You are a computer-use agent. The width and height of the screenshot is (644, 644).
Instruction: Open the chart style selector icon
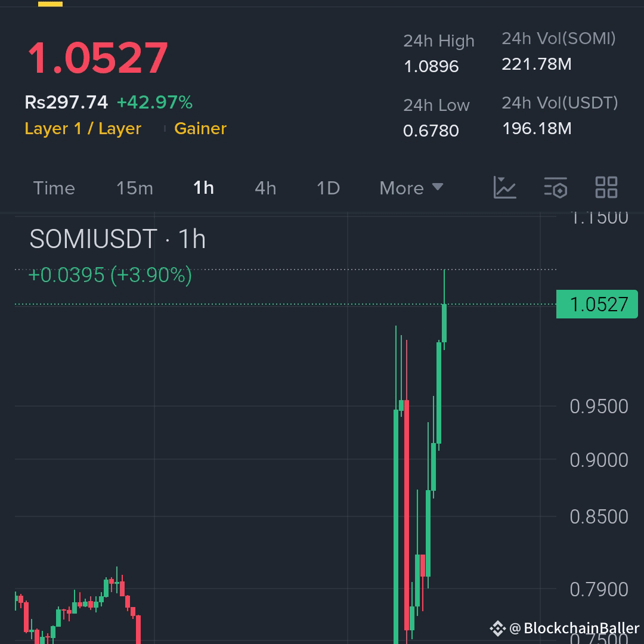click(505, 187)
